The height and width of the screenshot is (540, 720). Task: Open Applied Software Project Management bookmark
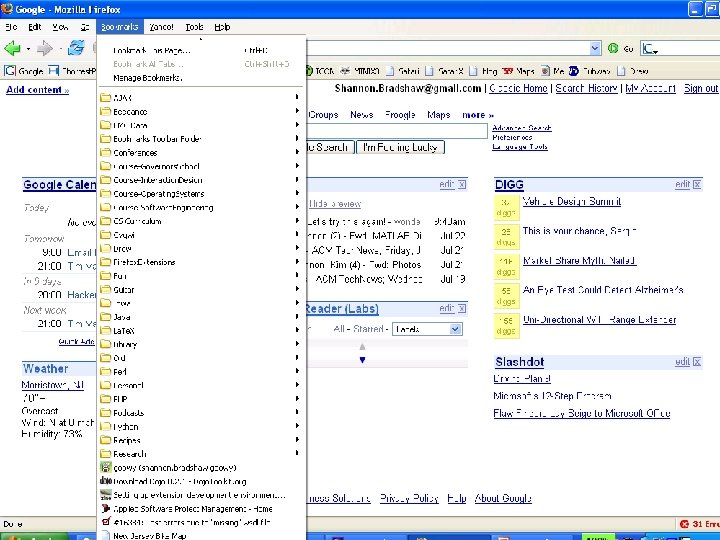[200, 509]
